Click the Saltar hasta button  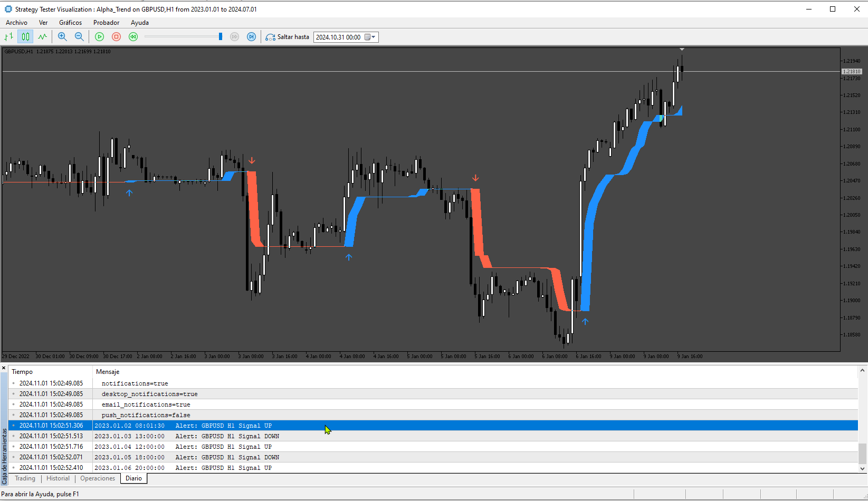click(x=288, y=37)
